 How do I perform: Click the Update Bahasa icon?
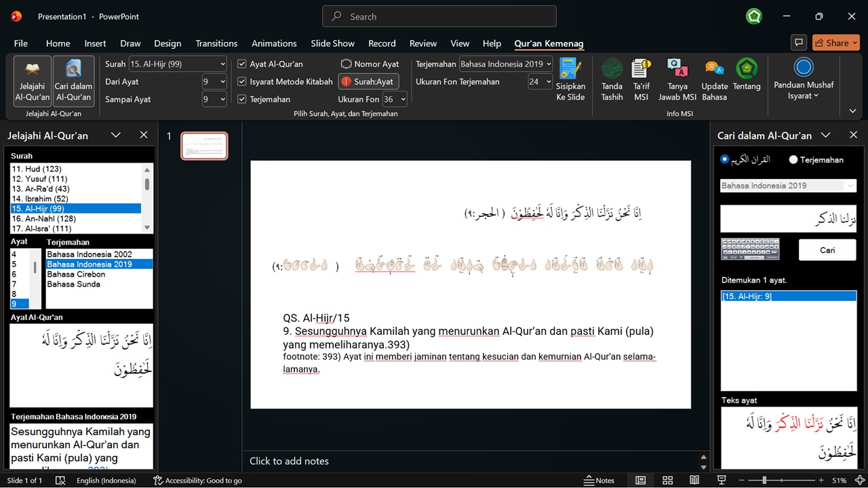[714, 77]
